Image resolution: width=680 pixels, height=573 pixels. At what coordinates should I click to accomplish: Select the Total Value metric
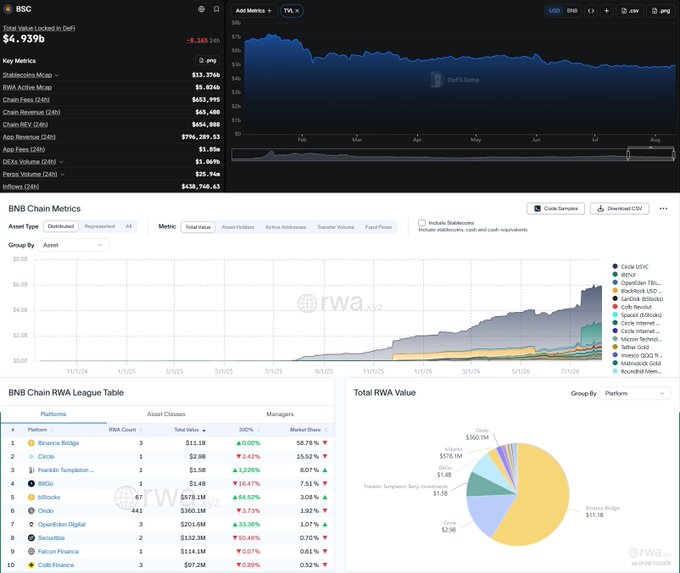click(x=198, y=227)
